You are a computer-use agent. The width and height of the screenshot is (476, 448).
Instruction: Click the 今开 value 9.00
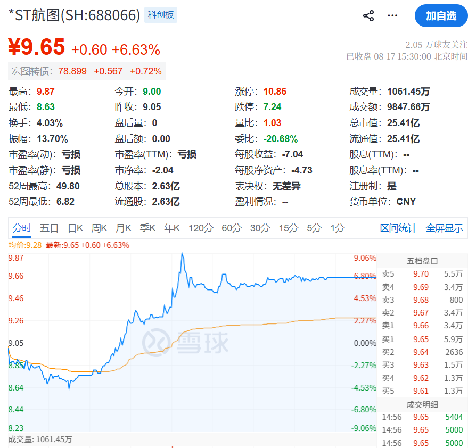[152, 92]
